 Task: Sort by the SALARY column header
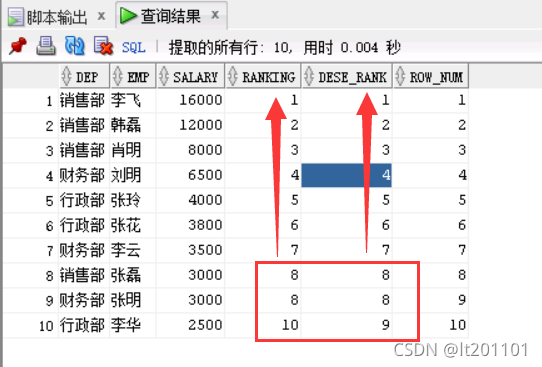[191, 76]
